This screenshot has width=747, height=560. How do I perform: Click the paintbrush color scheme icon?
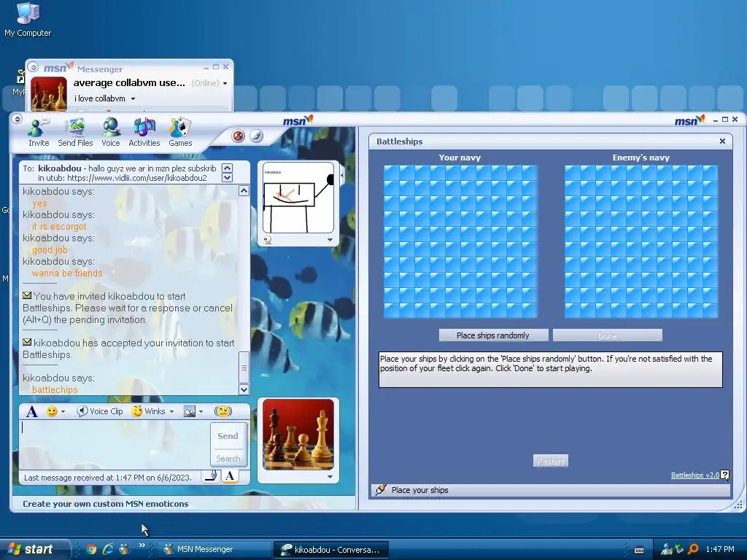[256, 136]
